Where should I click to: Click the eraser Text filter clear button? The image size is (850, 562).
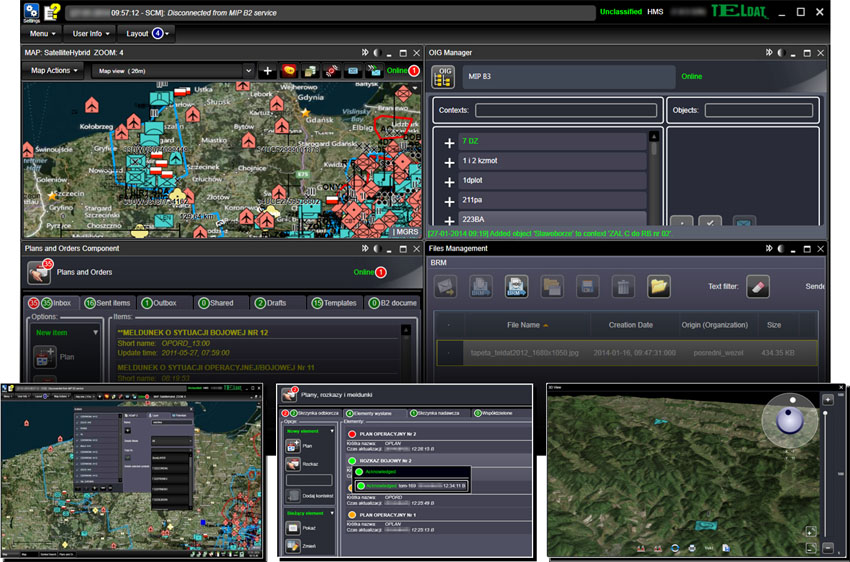tap(758, 286)
